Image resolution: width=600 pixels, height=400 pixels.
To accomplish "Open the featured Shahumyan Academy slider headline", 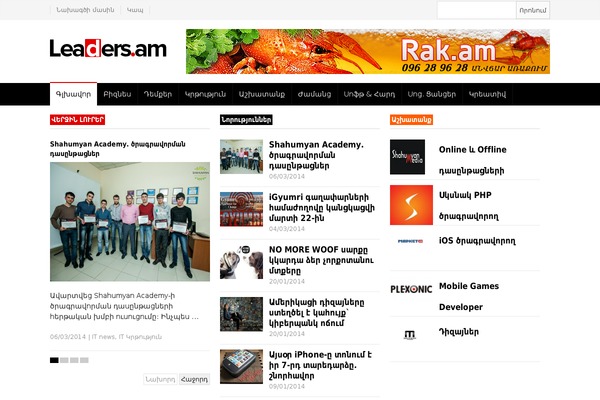I will tap(117, 149).
